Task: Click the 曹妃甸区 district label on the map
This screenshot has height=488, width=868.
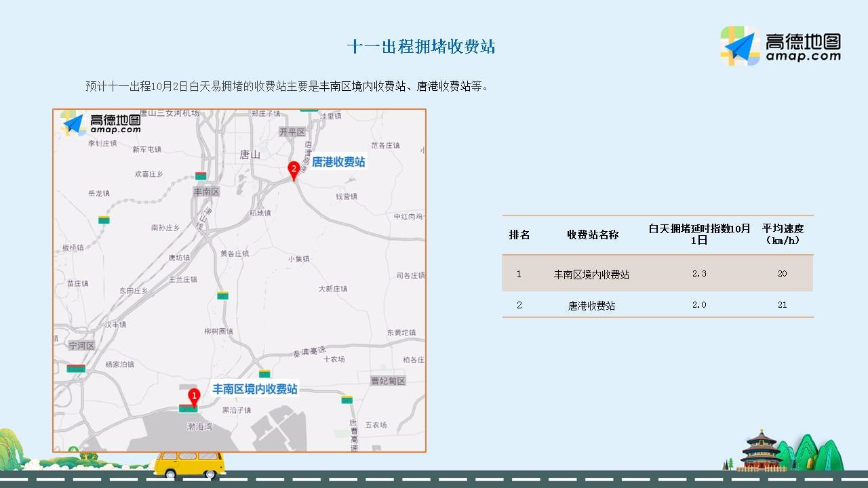Action: (x=388, y=381)
